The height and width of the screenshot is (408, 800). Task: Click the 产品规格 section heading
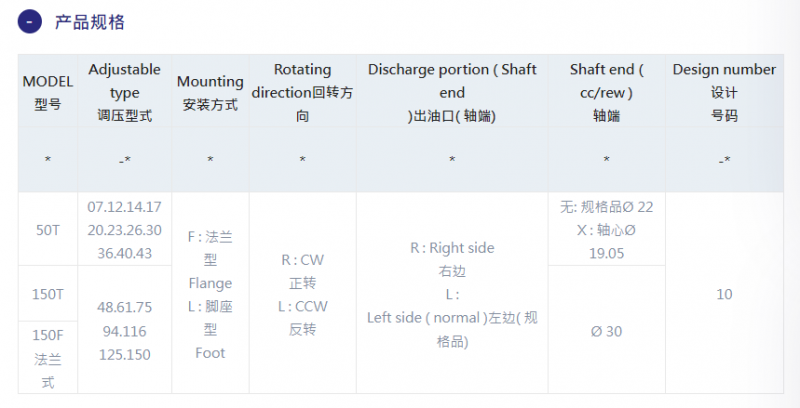(90, 22)
